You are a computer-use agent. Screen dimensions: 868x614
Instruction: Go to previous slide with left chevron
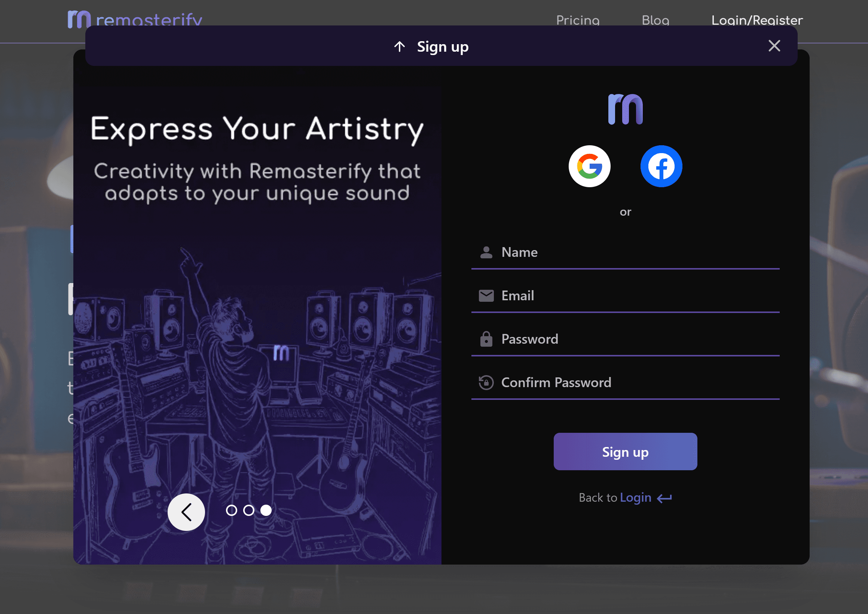pos(186,512)
